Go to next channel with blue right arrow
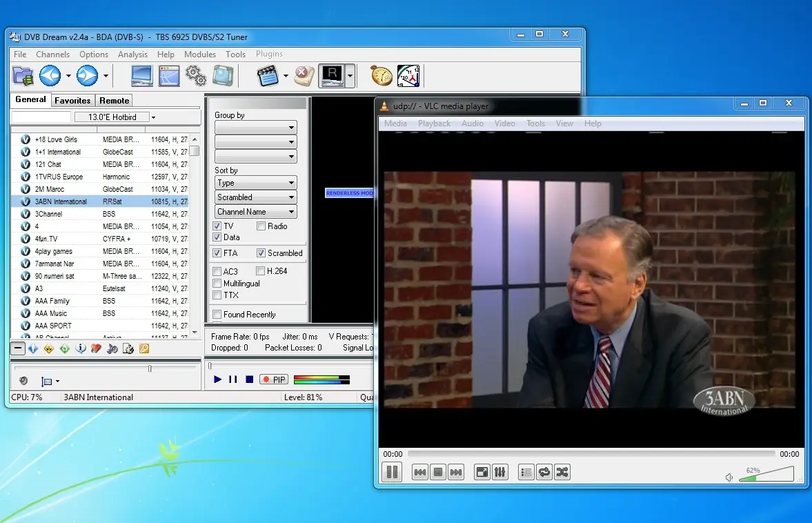Image resolution: width=812 pixels, height=523 pixels. [87, 76]
